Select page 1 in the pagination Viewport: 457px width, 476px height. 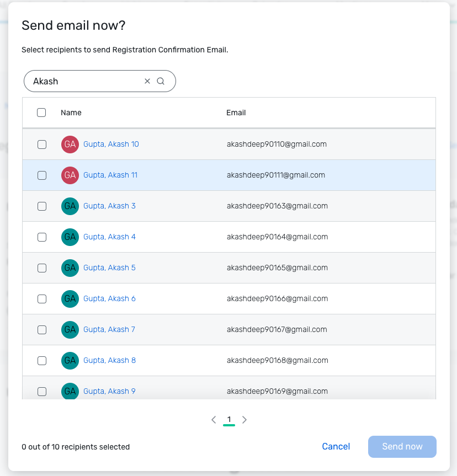(229, 420)
